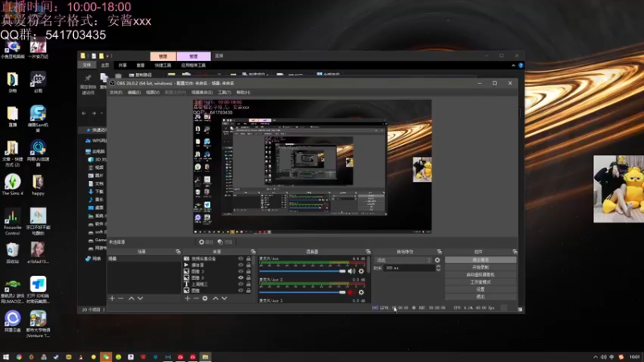Screen dimensions: 644x362
Task: Pop out the 场景 dock panel
Action: (x=178, y=252)
